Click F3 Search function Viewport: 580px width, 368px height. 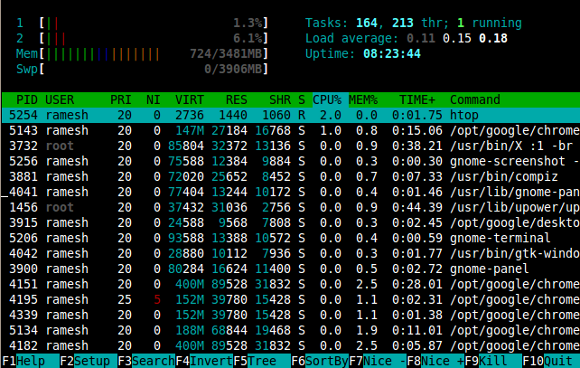click(x=146, y=361)
